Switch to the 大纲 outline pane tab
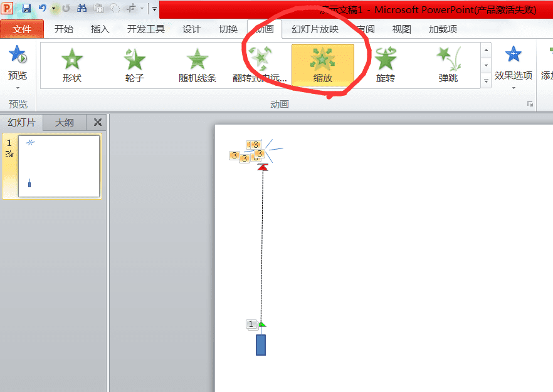553x392 pixels. tap(65, 123)
